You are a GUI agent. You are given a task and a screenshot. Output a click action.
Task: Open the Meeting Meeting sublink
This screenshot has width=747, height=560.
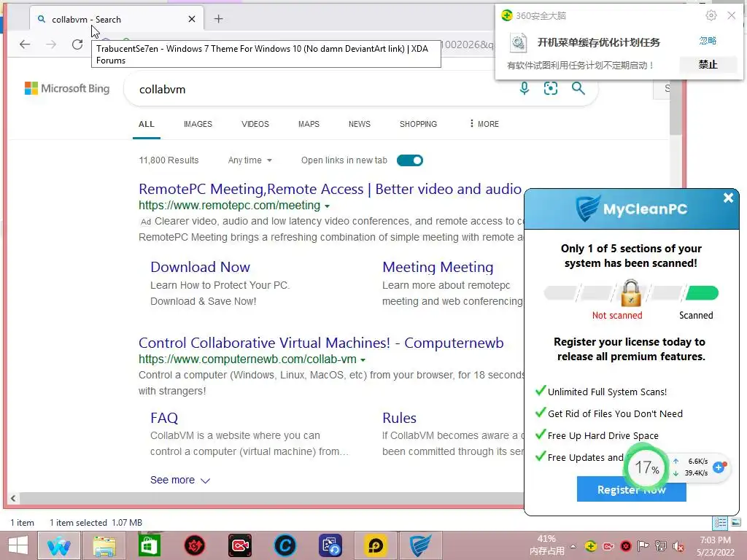pyautogui.click(x=438, y=267)
